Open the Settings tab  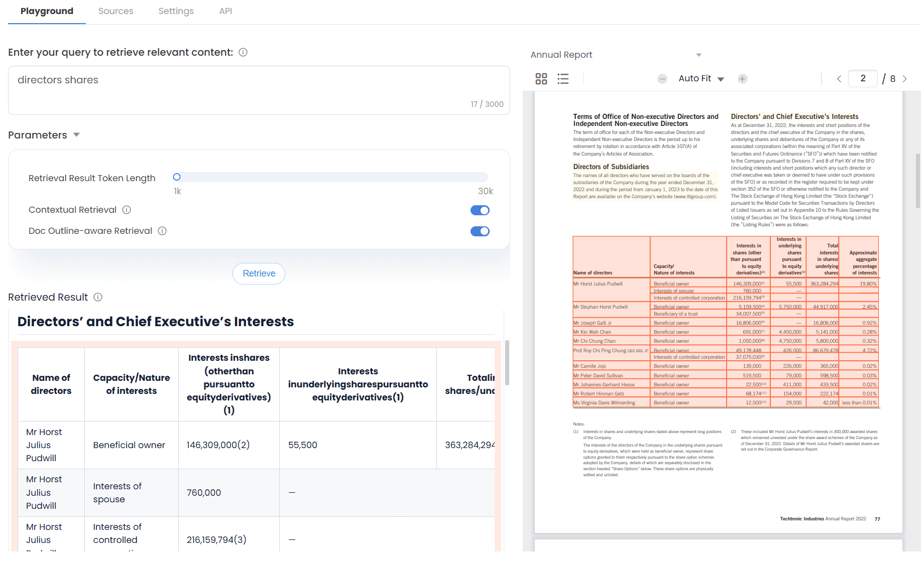pyautogui.click(x=176, y=11)
